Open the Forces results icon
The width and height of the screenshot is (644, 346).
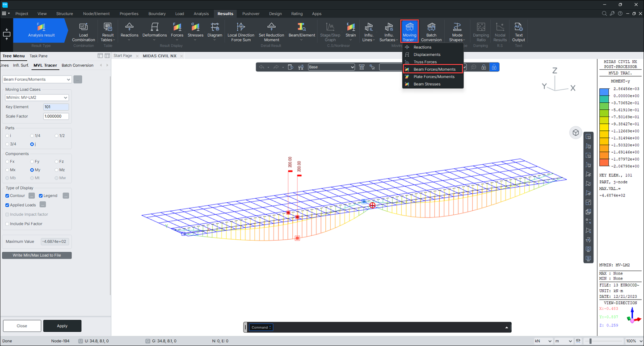(x=177, y=31)
